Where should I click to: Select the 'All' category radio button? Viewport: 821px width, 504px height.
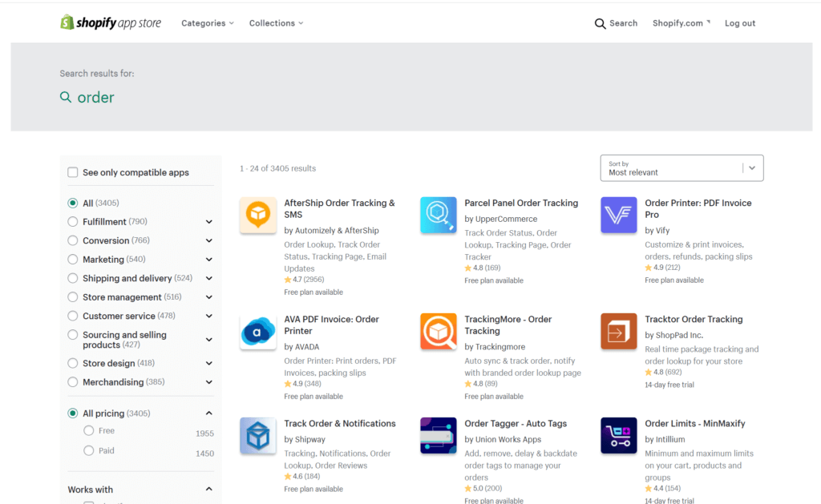click(x=73, y=203)
